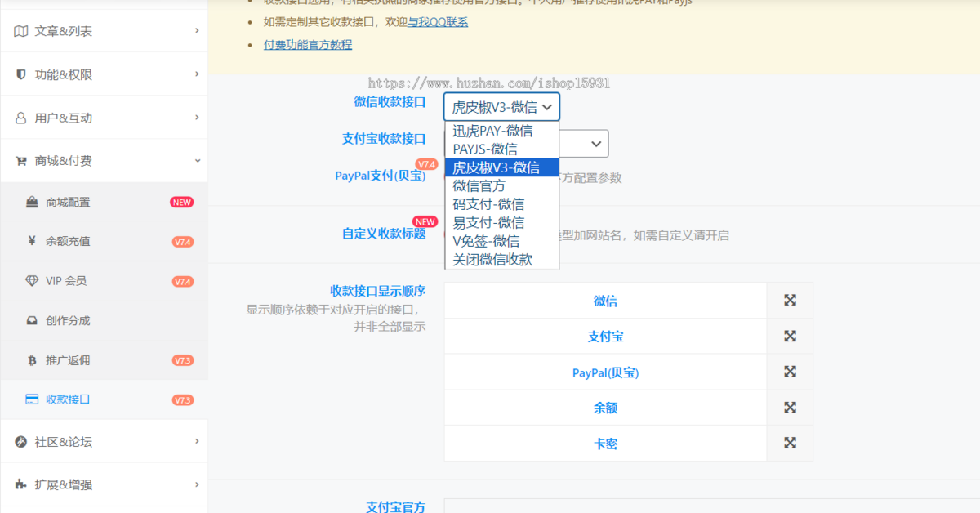Click the move handle icon for 卡密 row

pyautogui.click(x=790, y=443)
